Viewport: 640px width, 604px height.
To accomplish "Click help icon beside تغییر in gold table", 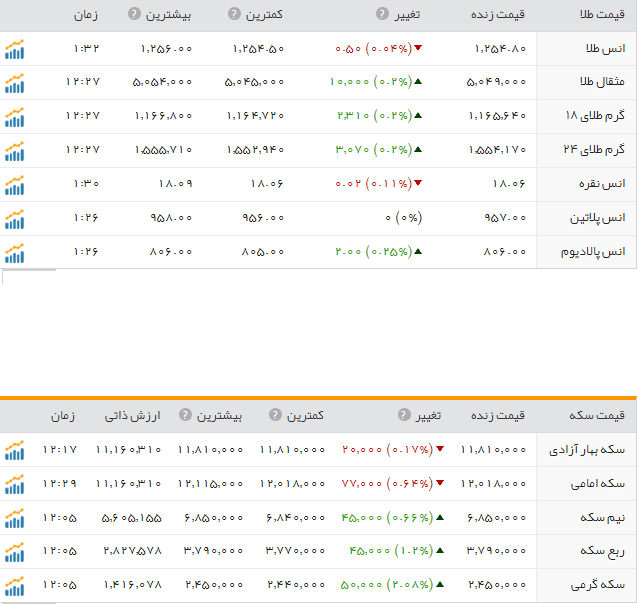I will [382, 14].
